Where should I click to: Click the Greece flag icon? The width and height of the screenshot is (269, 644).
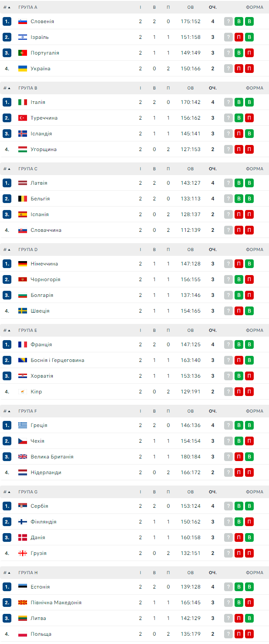point(23,425)
